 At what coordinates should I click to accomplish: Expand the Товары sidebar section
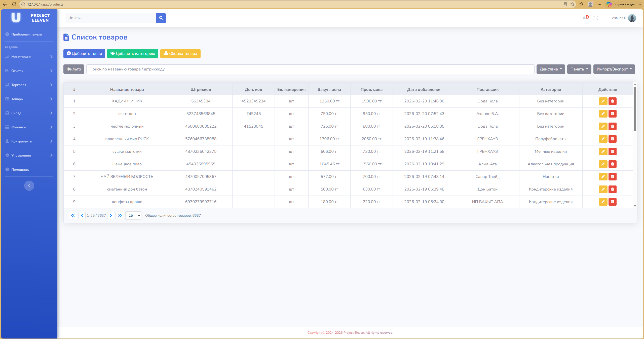coord(29,99)
